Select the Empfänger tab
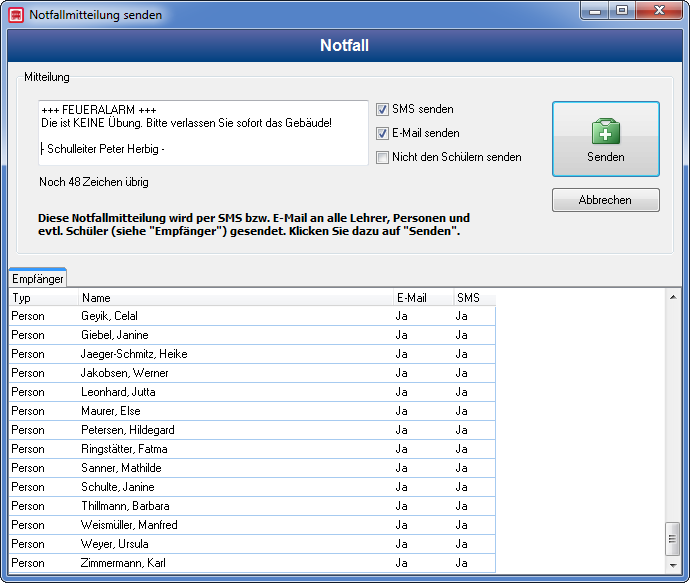This screenshot has height=583, width=690. [x=38, y=279]
